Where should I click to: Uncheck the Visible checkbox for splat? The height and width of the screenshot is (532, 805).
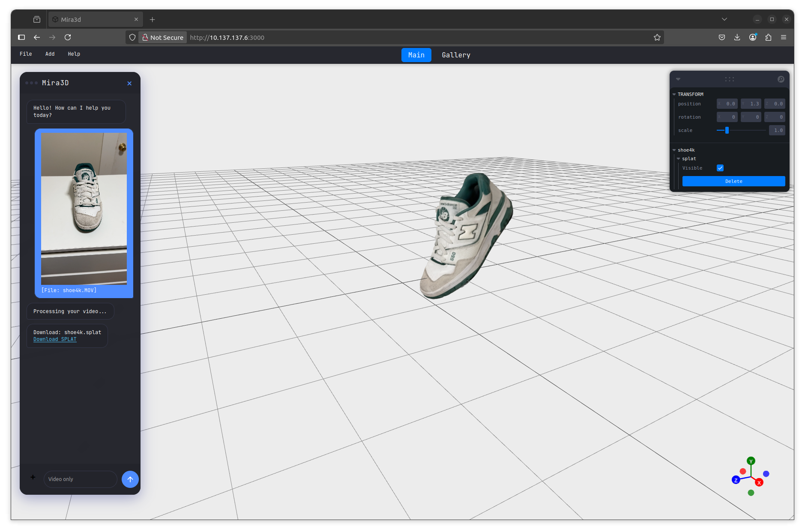pyautogui.click(x=720, y=168)
